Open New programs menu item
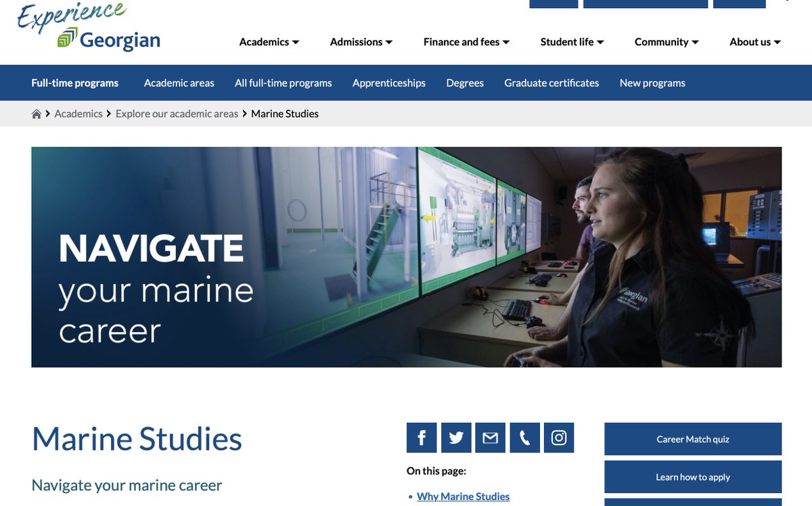The height and width of the screenshot is (506, 812). pyautogui.click(x=652, y=83)
